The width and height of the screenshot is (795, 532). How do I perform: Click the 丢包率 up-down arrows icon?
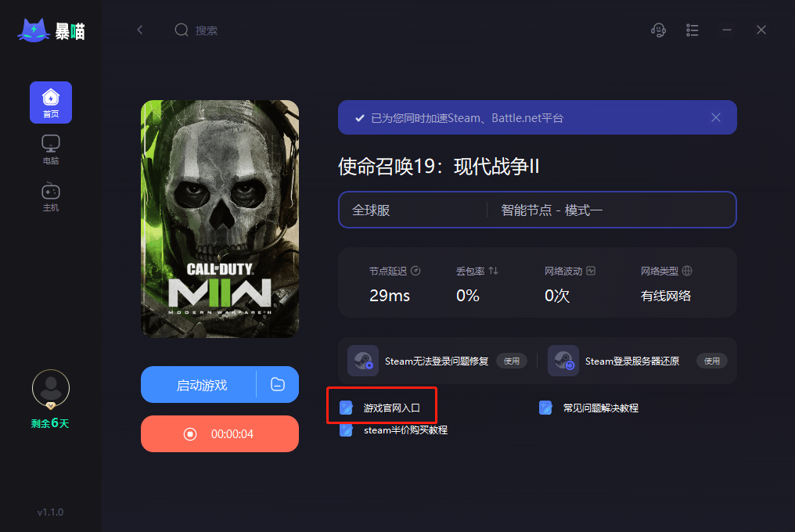point(493,271)
